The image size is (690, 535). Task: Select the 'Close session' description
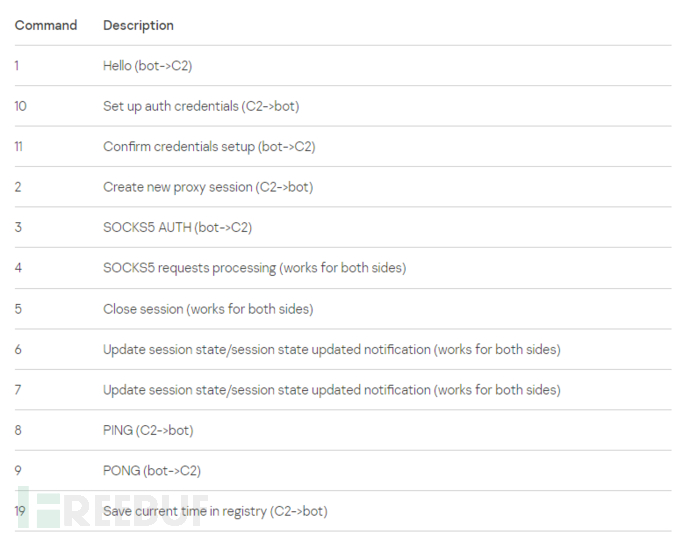[208, 309]
